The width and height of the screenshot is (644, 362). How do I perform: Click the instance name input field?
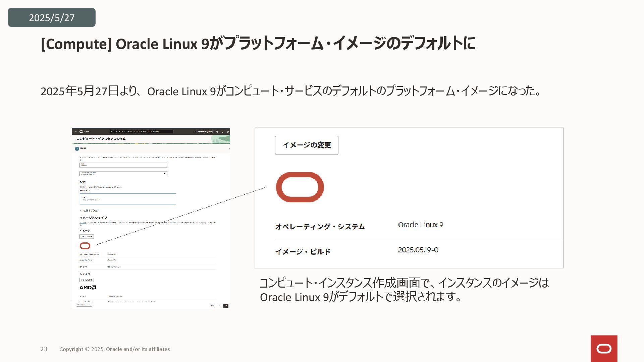[x=123, y=165]
